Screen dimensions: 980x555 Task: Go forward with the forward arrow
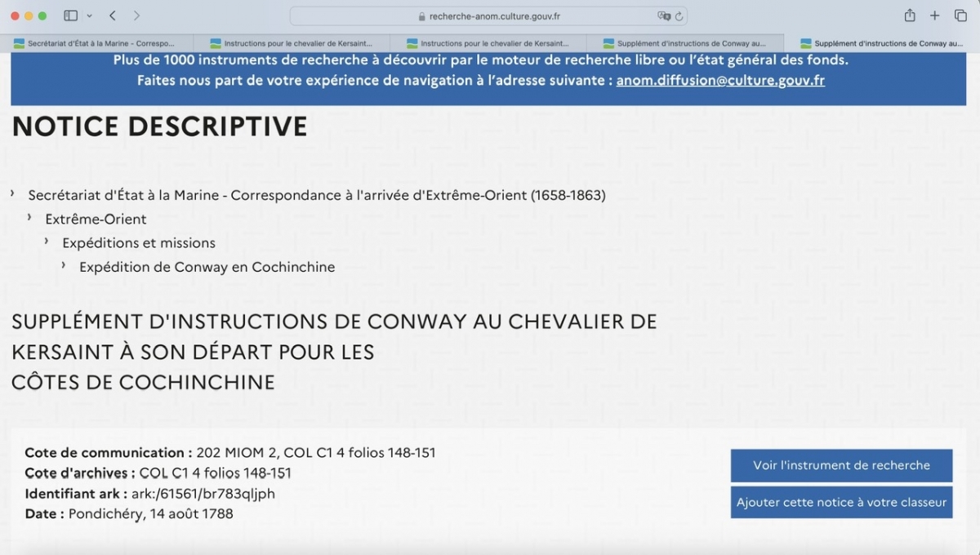coord(136,16)
